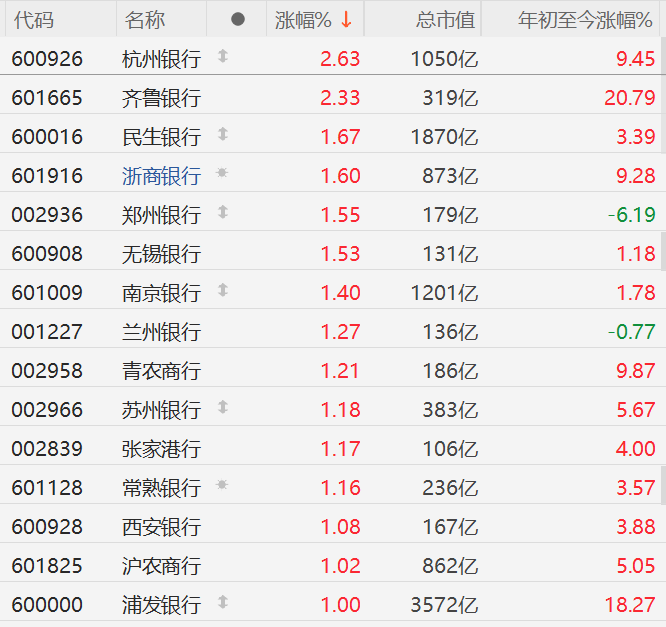The width and height of the screenshot is (666, 627).
Task: Click market cap 862亿
Action: [450, 566]
